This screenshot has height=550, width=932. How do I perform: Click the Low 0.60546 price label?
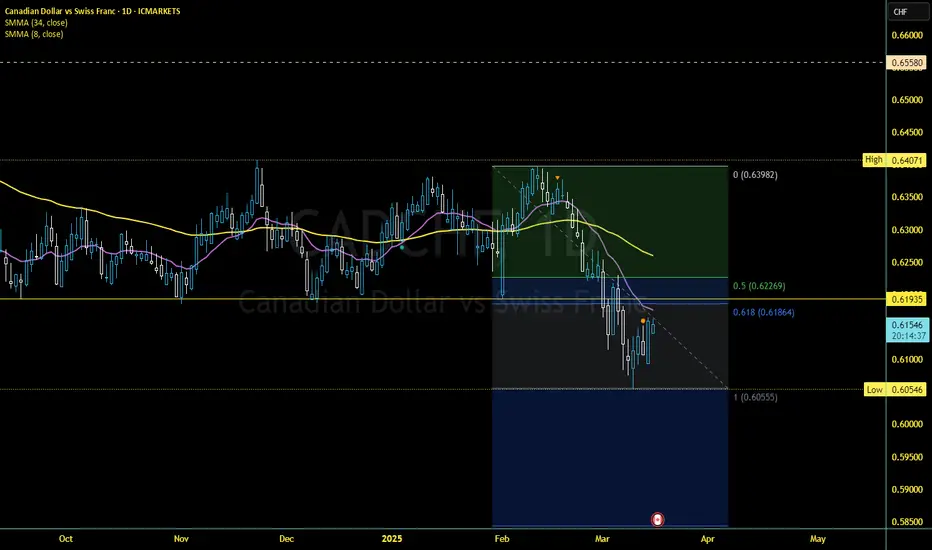tap(895, 389)
